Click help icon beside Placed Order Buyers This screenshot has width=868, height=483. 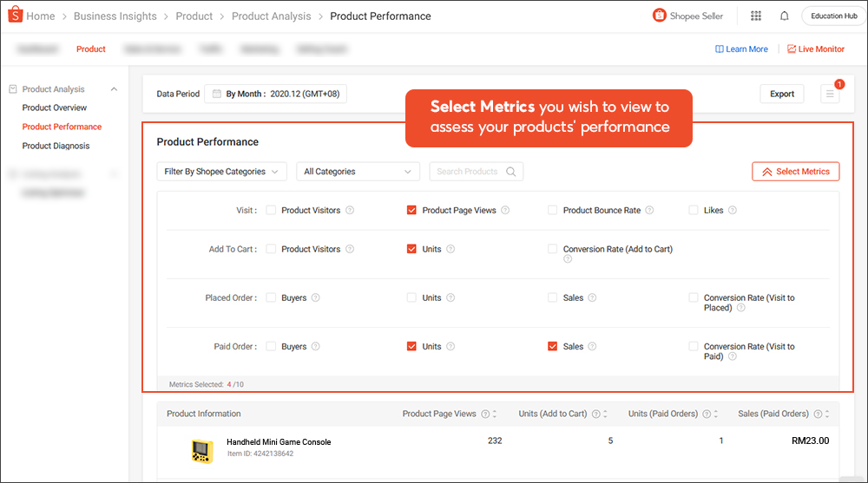pyautogui.click(x=316, y=297)
